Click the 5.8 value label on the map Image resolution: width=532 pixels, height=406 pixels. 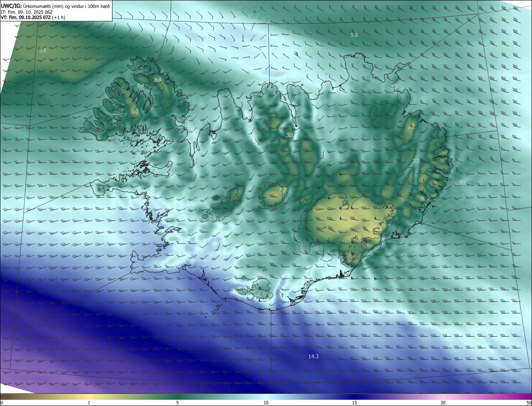tap(354, 35)
